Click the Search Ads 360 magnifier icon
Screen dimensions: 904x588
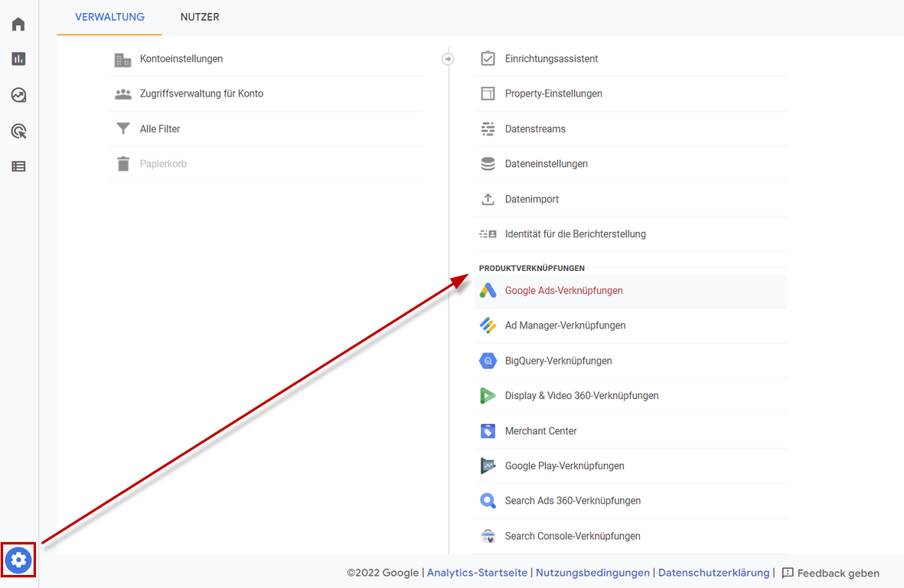[488, 501]
